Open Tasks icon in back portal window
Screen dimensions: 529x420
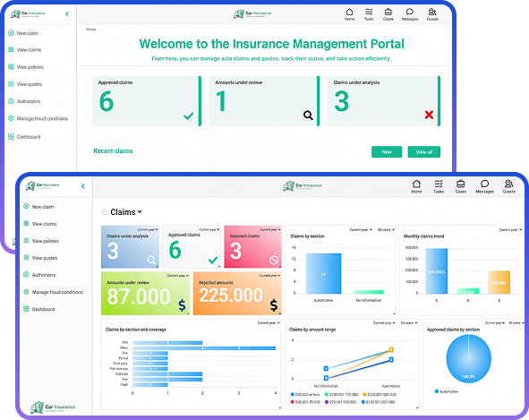tap(369, 14)
